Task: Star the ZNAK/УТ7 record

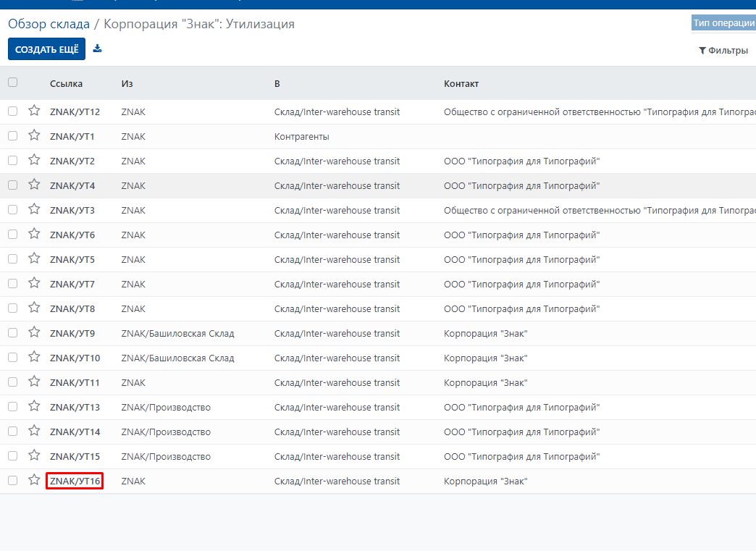Action: (x=34, y=283)
